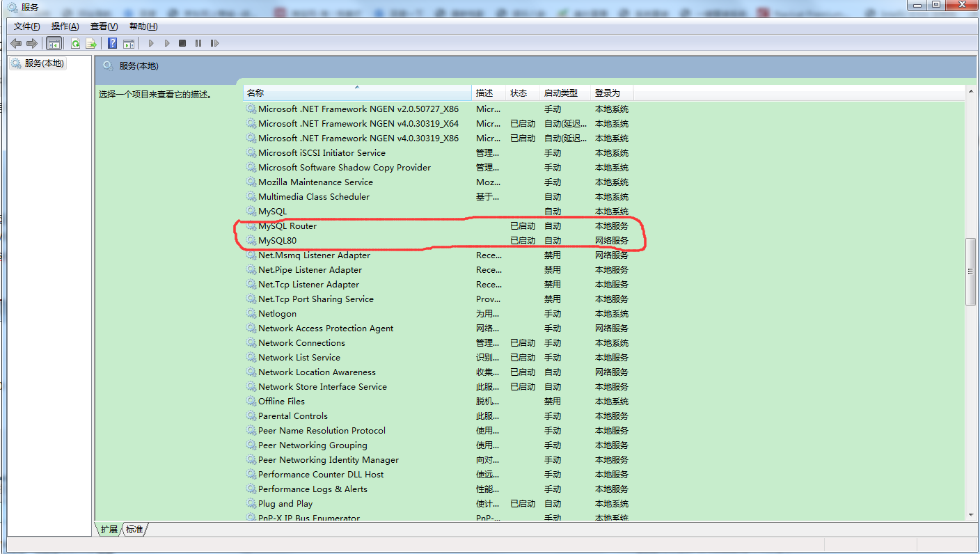Select Microsoft .NET Framework NGEN v2.0.50727_X86 row
This screenshot has height=554, width=980.
438,109
